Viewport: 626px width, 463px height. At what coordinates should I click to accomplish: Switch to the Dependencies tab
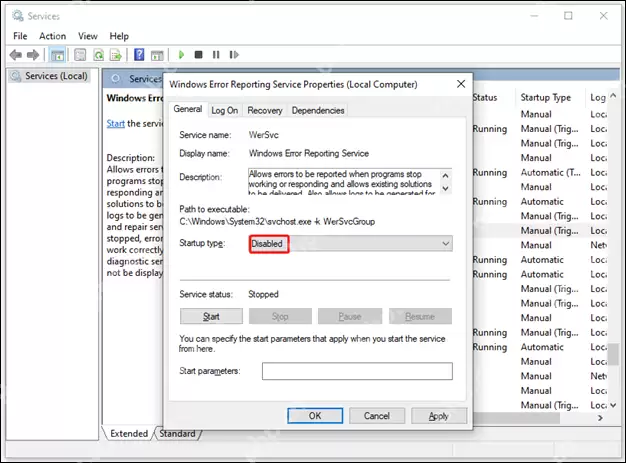tap(318, 111)
